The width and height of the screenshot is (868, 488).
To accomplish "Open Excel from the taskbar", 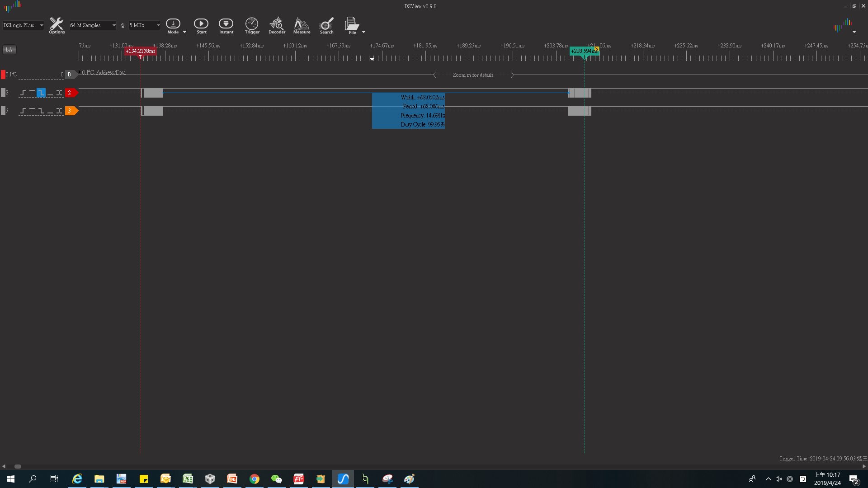I will [x=188, y=479].
